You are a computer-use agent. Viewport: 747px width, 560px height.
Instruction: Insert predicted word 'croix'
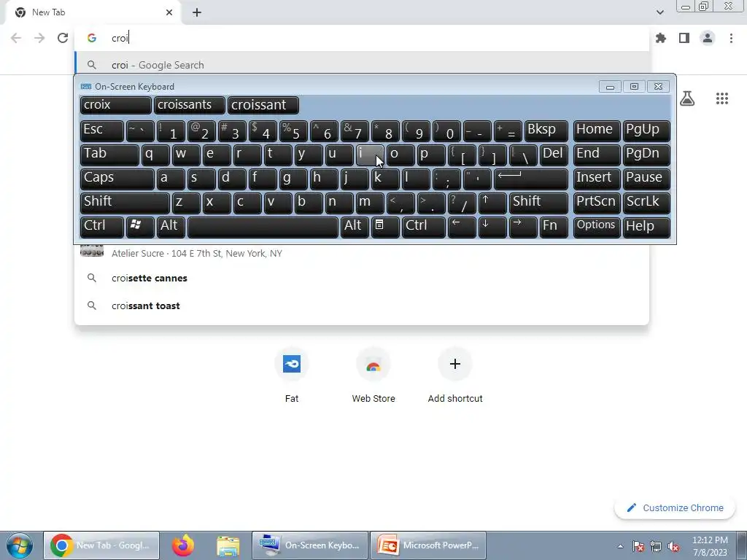(116, 105)
